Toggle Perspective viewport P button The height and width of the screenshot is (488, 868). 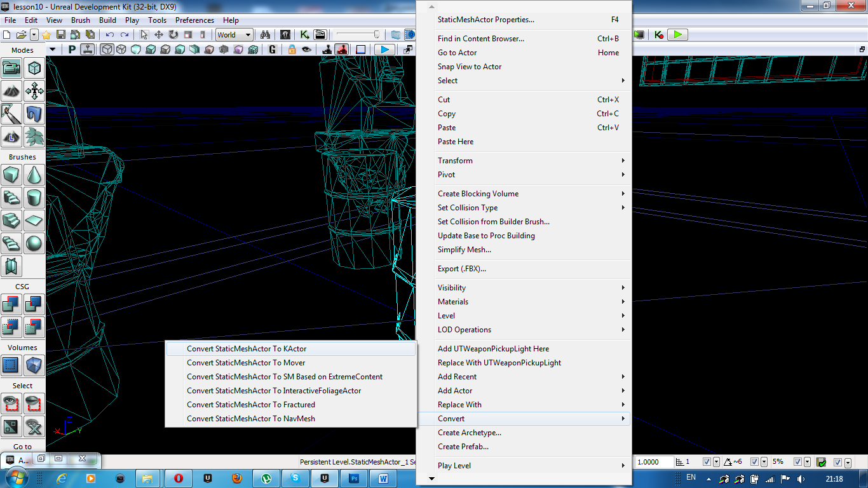72,49
